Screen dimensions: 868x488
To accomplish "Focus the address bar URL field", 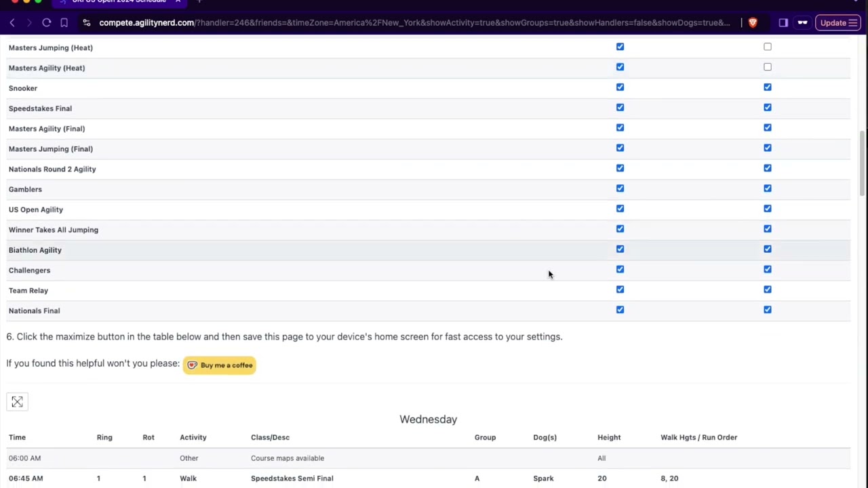I will [414, 23].
